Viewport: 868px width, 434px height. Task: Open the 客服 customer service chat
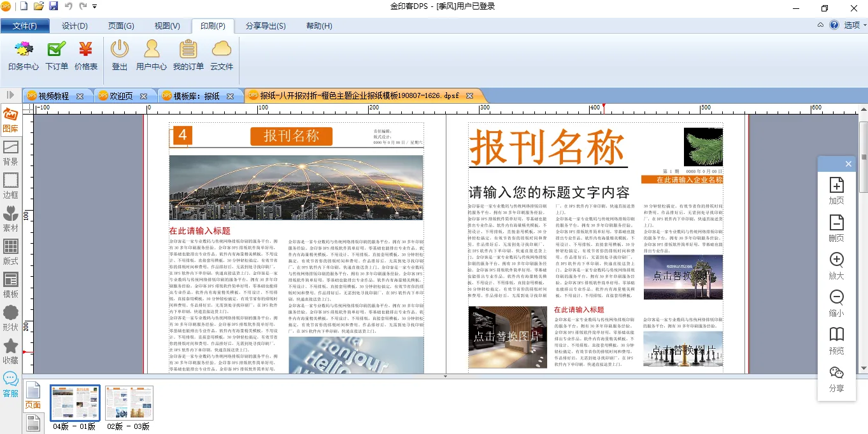[10, 384]
